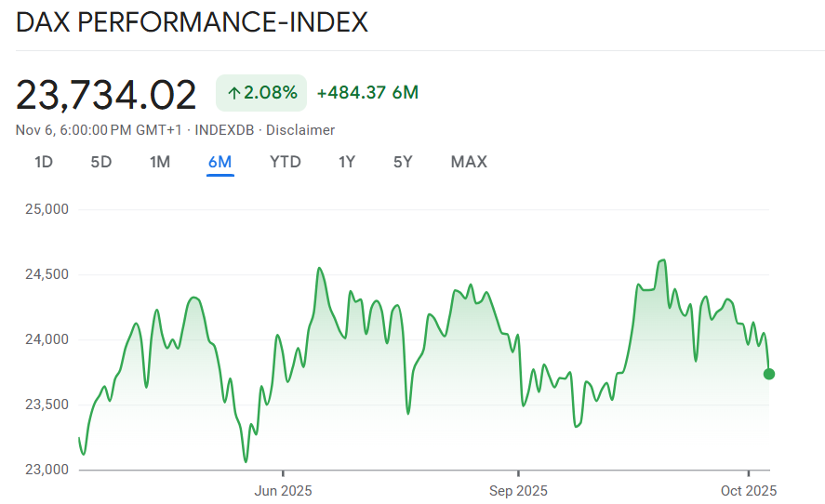Image resolution: width=825 pixels, height=504 pixels.
Task: Select the MAX range tab
Action: 469,162
